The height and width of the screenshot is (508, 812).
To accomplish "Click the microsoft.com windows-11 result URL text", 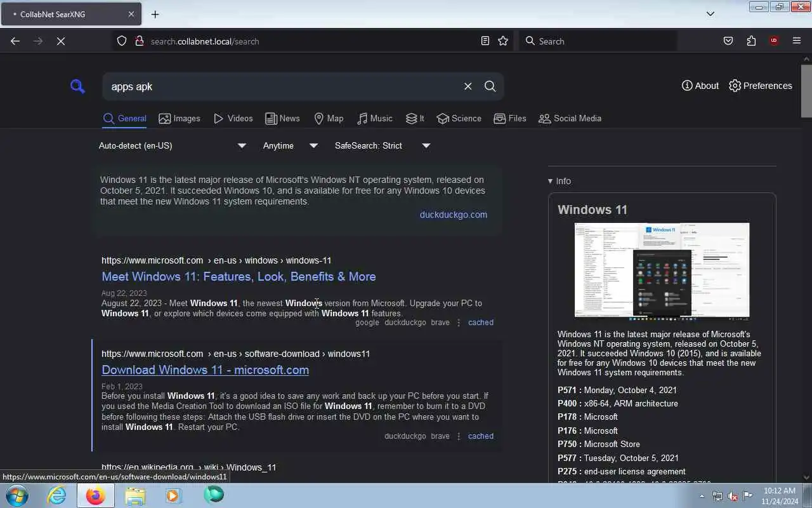I will (216, 260).
